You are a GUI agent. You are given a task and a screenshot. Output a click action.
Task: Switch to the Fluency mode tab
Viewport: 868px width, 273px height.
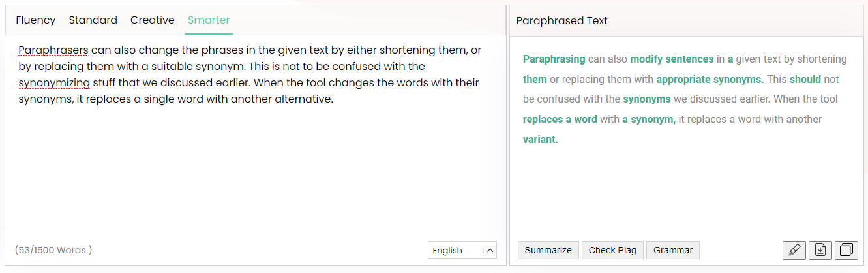tap(36, 20)
